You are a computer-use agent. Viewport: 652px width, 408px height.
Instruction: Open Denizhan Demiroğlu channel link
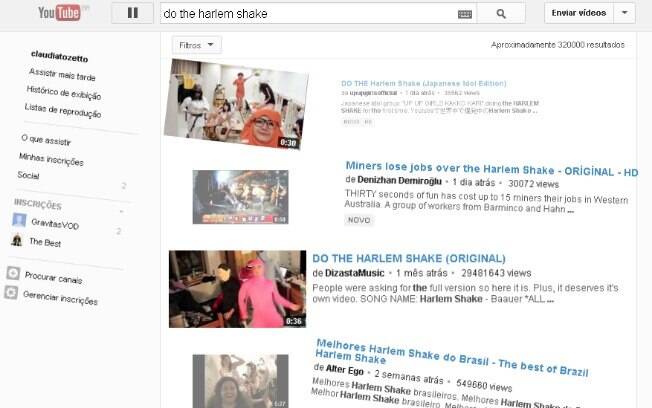pyautogui.click(x=399, y=181)
